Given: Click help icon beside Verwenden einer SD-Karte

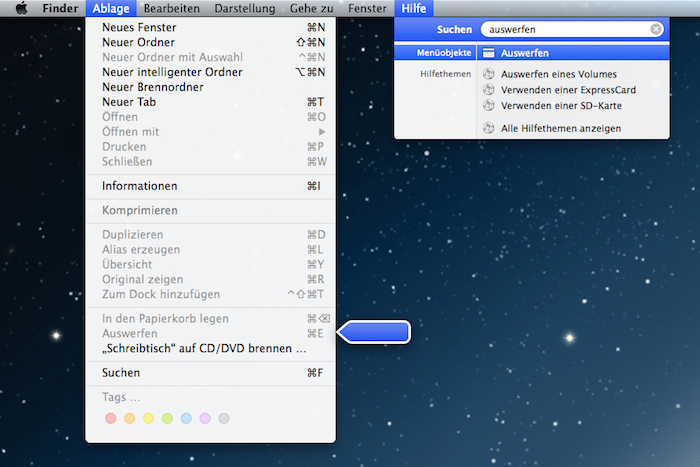Looking at the screenshot, I should click(489, 105).
